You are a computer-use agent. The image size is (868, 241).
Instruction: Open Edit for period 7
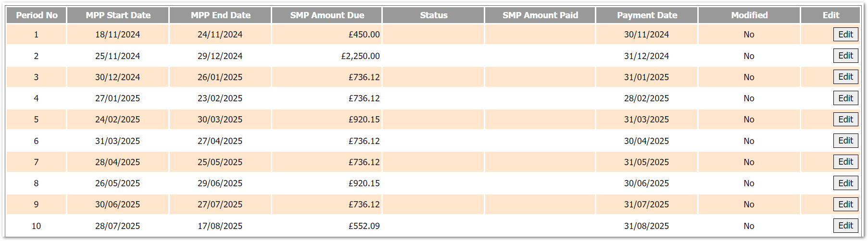coord(845,162)
